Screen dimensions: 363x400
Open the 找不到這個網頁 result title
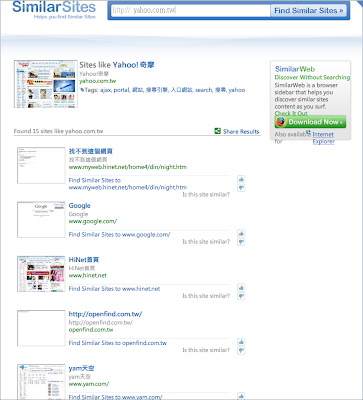point(91,151)
